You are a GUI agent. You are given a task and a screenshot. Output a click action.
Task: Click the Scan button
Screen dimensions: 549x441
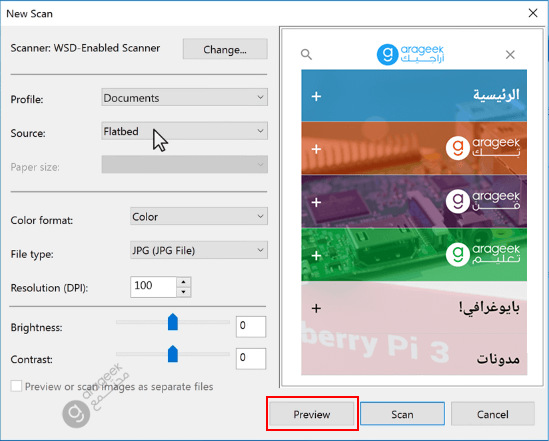click(x=402, y=414)
